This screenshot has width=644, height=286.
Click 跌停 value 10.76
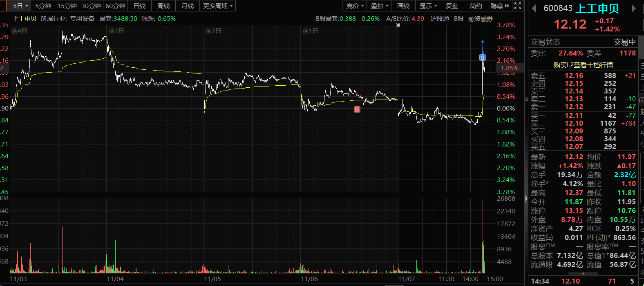pos(627,211)
